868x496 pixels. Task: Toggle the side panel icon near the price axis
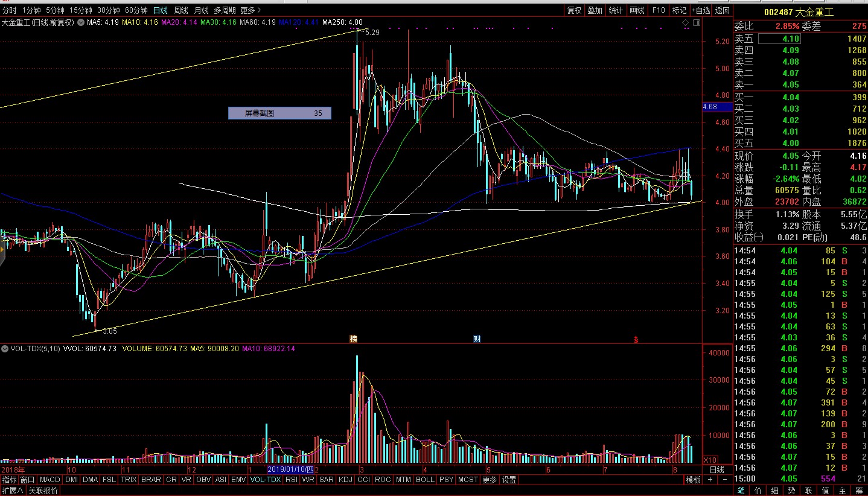point(697,23)
